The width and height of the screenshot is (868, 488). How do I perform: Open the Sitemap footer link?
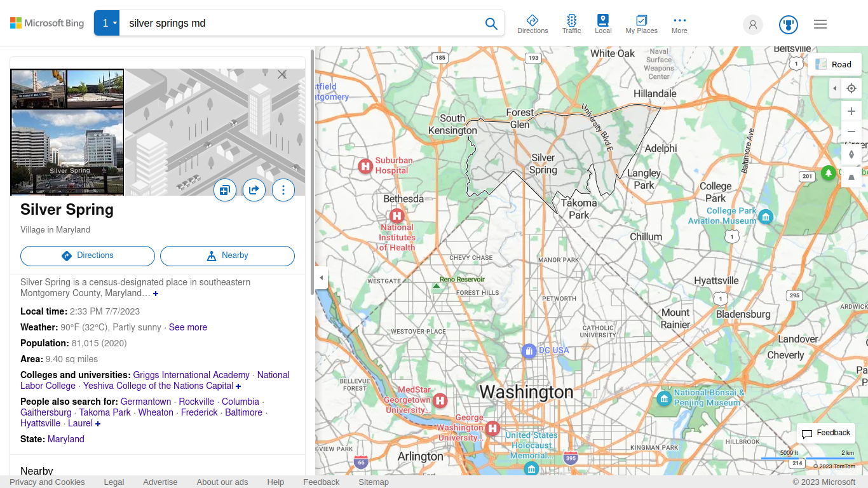coord(374,482)
